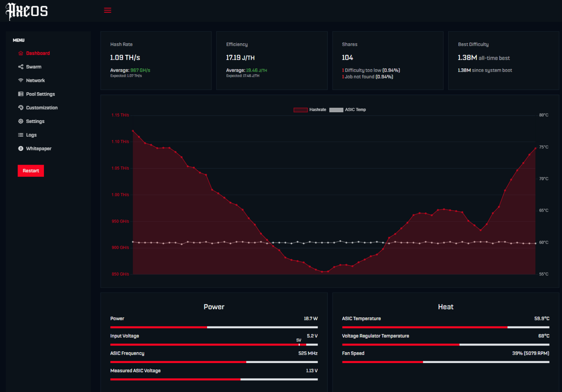Expand the sidebar with the hamburger icon
This screenshot has height=392, width=562.
pos(108,10)
